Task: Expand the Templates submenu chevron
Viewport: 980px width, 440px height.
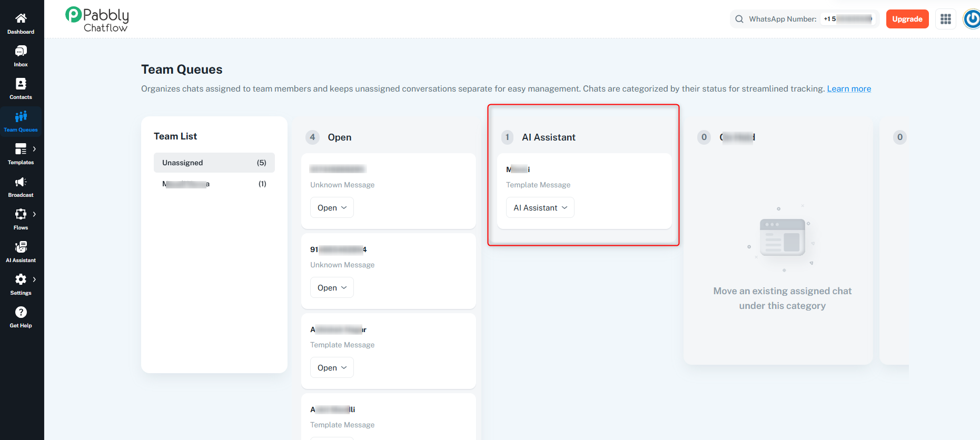Action: 34,149
